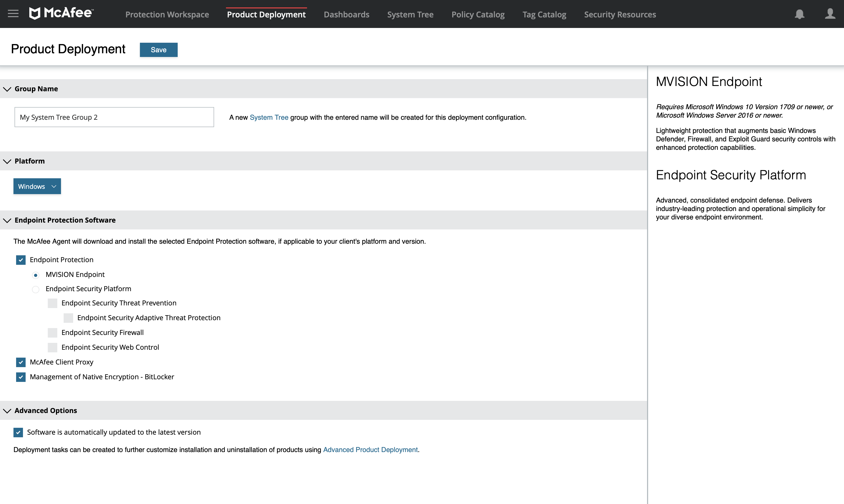Click the 'The McAfee Agent will download' sentence

click(x=220, y=241)
